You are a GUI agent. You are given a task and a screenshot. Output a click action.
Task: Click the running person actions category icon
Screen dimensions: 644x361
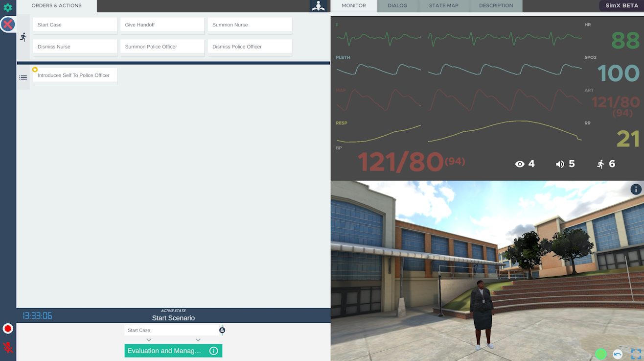(x=23, y=37)
